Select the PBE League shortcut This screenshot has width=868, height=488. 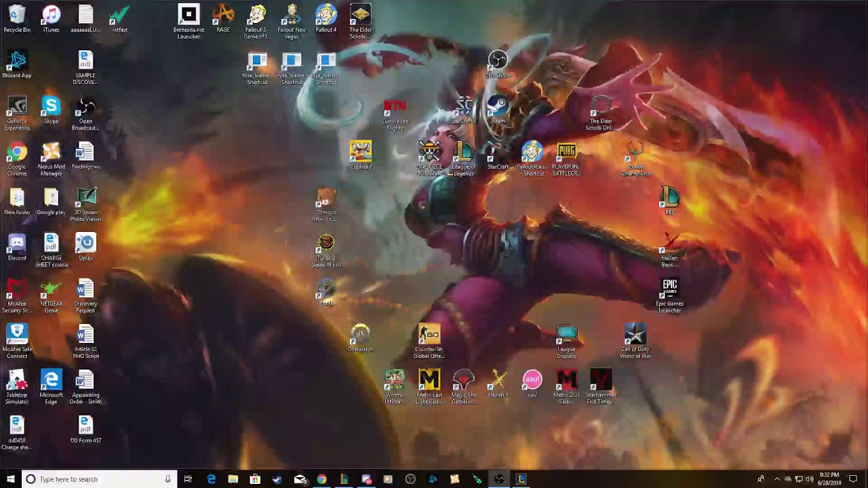click(x=669, y=201)
